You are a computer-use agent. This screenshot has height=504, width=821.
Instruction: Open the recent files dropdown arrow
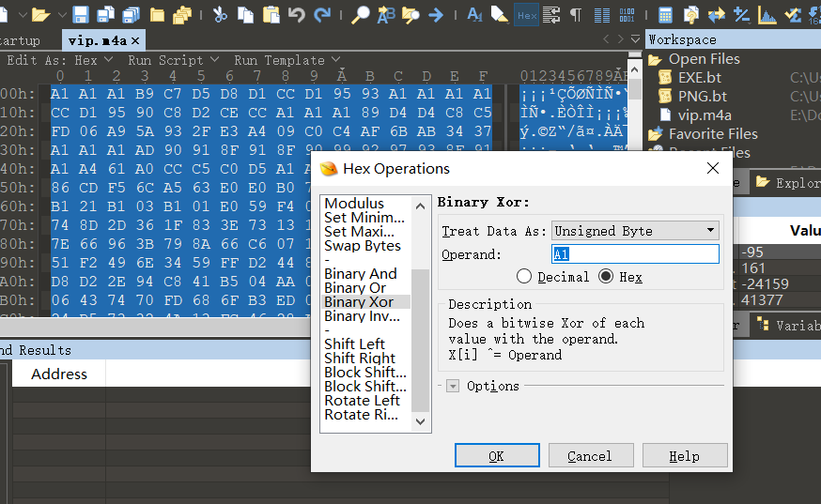click(62, 15)
